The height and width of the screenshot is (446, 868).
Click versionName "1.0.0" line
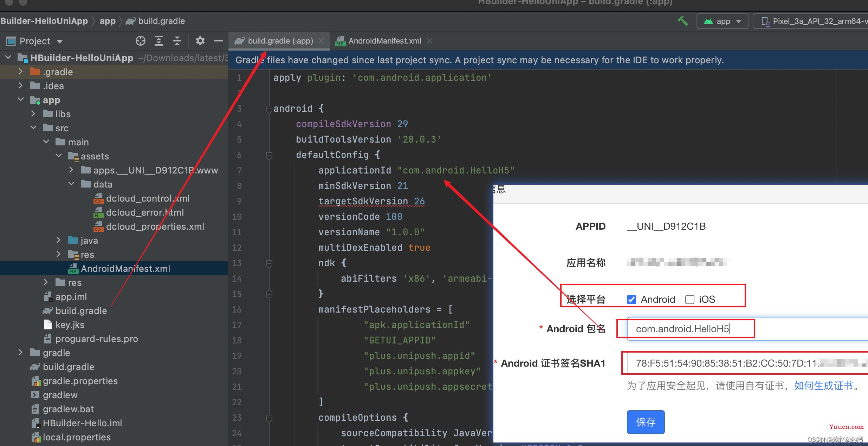click(371, 232)
